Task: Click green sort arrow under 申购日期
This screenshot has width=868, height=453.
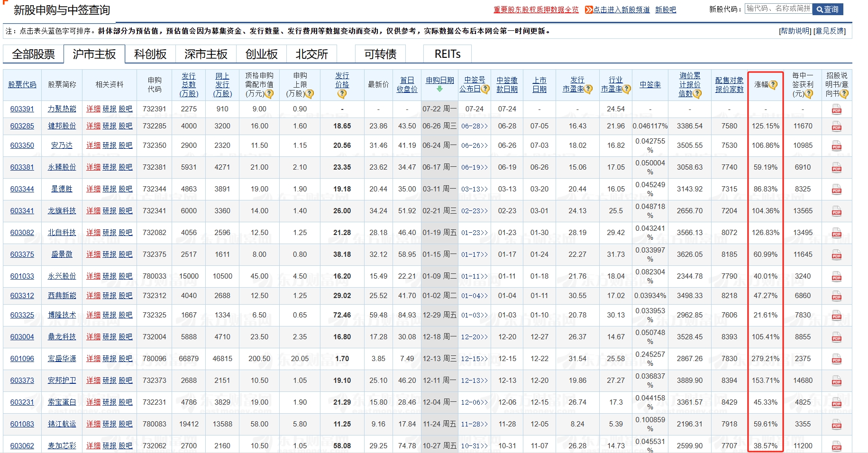Action: 439,89
